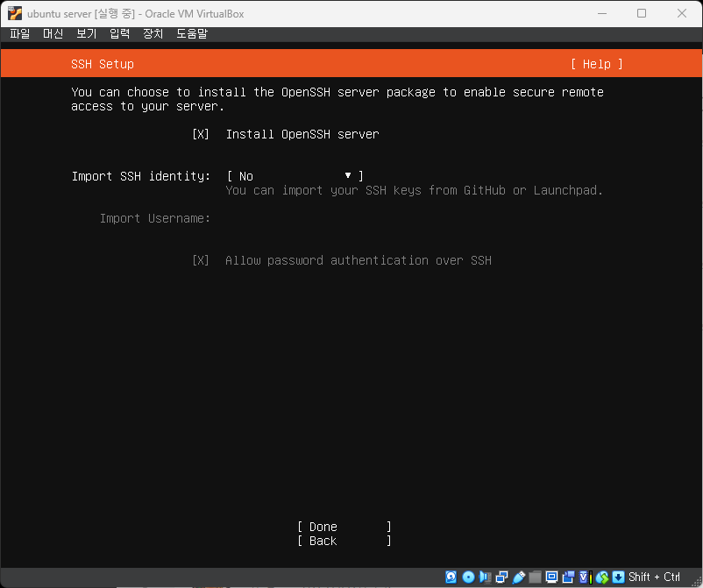Viewport: 703px width, 588px height.
Task: Click the display settings status icon
Action: tap(552, 577)
